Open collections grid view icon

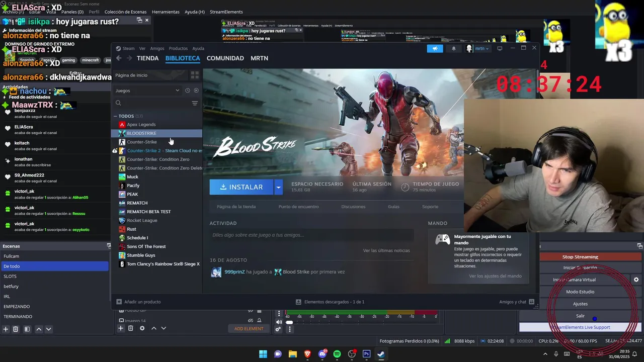(x=195, y=75)
